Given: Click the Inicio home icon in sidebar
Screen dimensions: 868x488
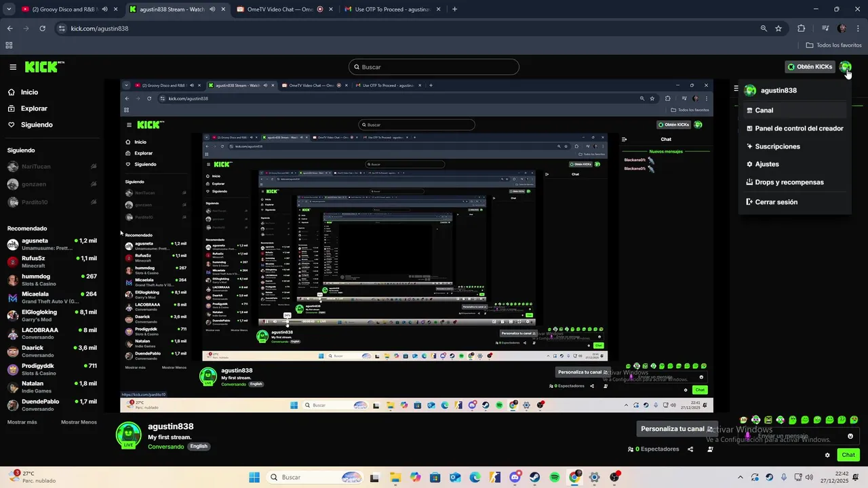Looking at the screenshot, I should 12,92.
